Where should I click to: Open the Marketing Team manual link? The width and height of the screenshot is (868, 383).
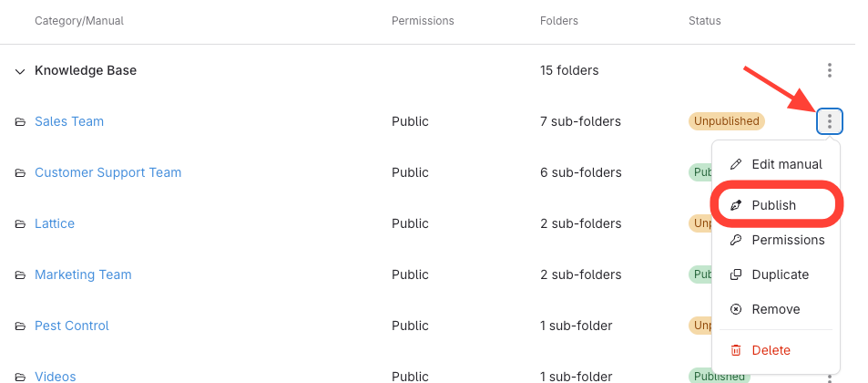tap(83, 274)
